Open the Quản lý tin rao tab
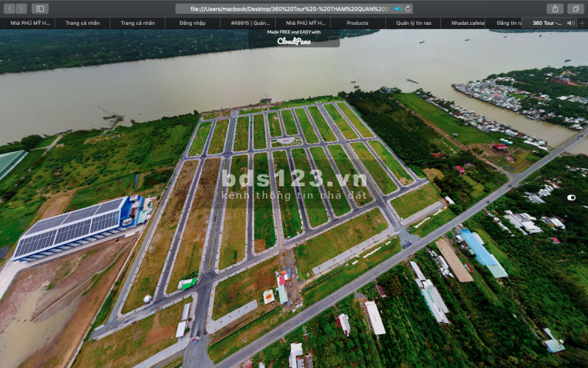Screen dimensions: 588x368 coord(414,23)
